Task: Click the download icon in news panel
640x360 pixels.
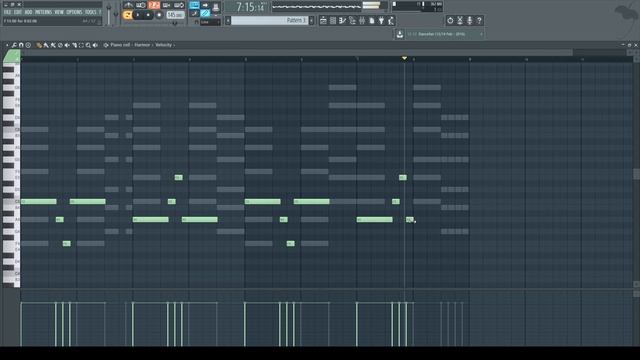Action: pyautogui.click(x=400, y=34)
